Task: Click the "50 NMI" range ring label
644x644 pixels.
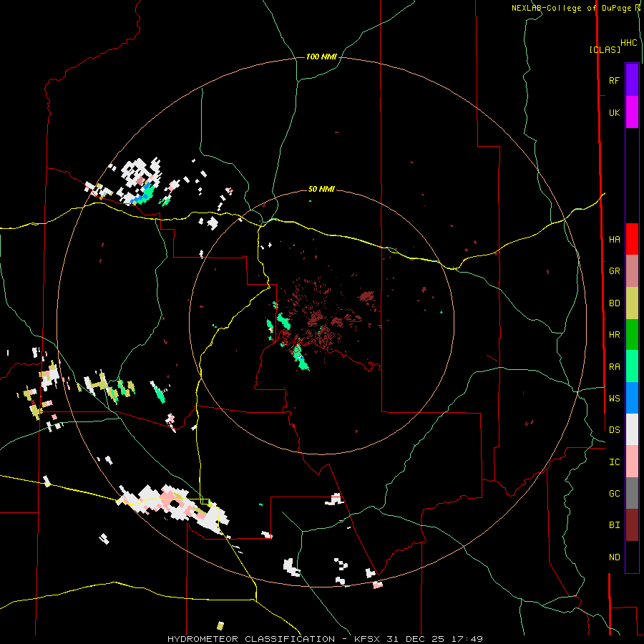Action: [x=321, y=189]
